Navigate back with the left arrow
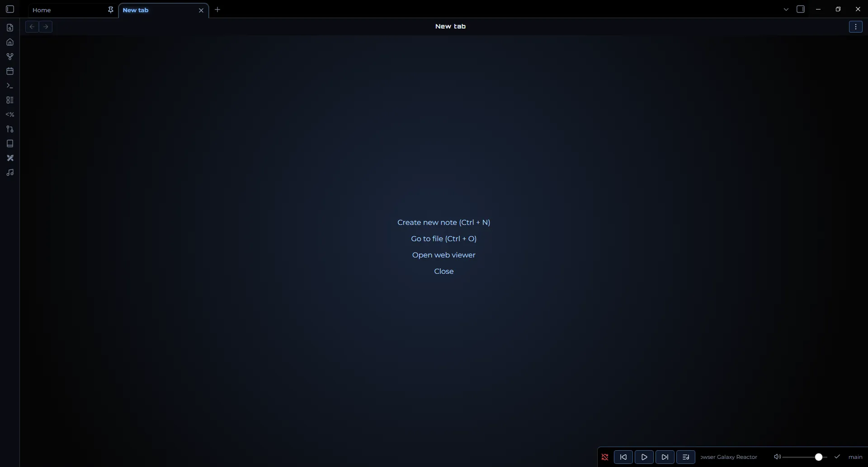The width and height of the screenshot is (868, 467). (32, 27)
